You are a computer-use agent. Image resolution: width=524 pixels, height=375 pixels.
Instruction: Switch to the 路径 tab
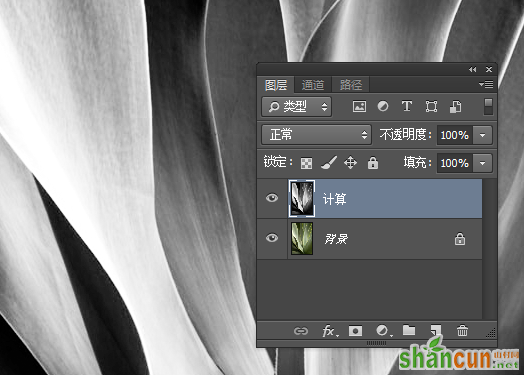click(351, 85)
